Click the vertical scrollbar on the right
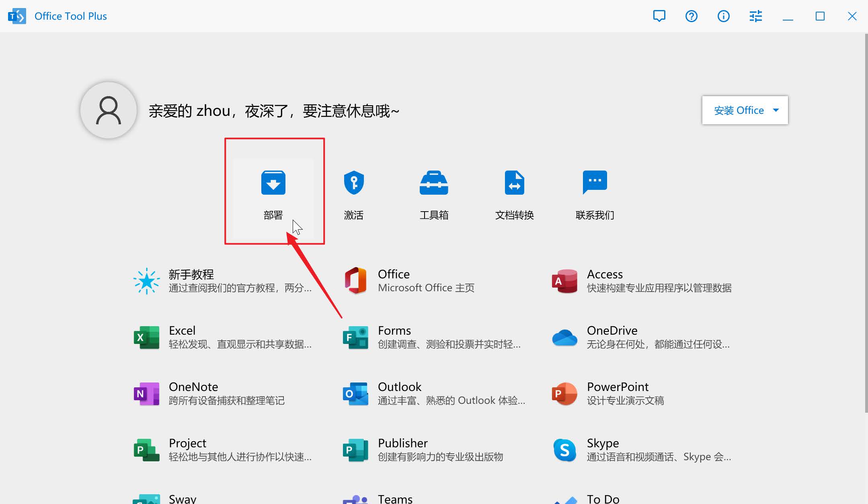 866,223
